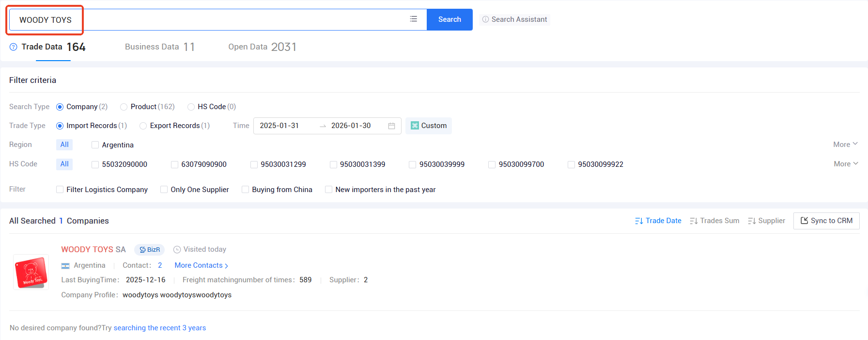Click the Trade Date sort icon

pyautogui.click(x=639, y=221)
